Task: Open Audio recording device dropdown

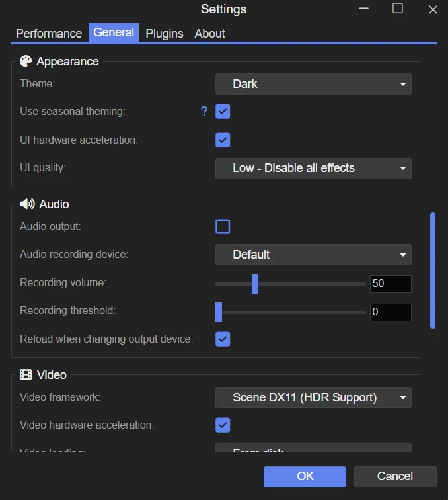Action: point(313,255)
